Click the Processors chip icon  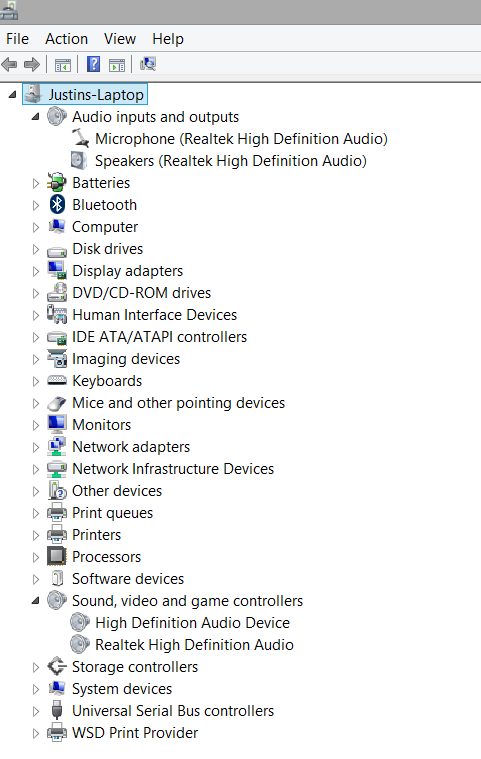tap(57, 556)
